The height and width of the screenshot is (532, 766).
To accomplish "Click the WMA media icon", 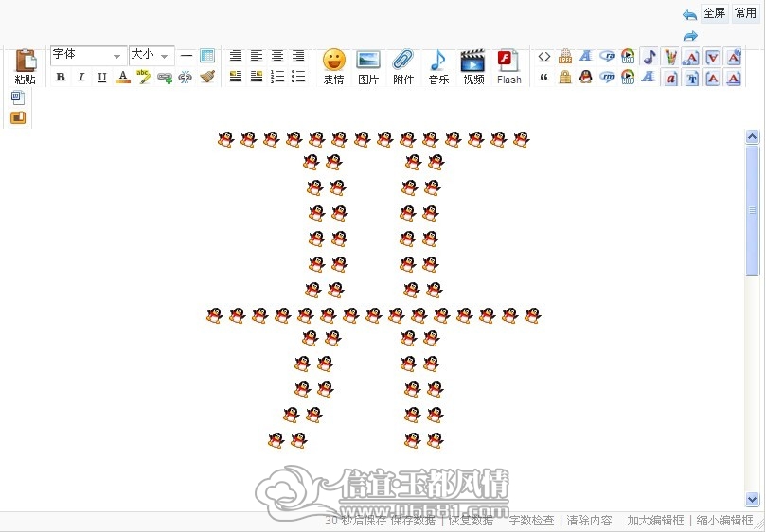I will point(628,57).
